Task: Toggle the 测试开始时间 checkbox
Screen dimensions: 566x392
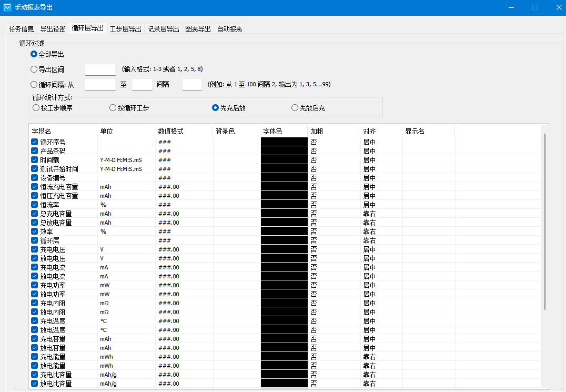Action: [35, 168]
